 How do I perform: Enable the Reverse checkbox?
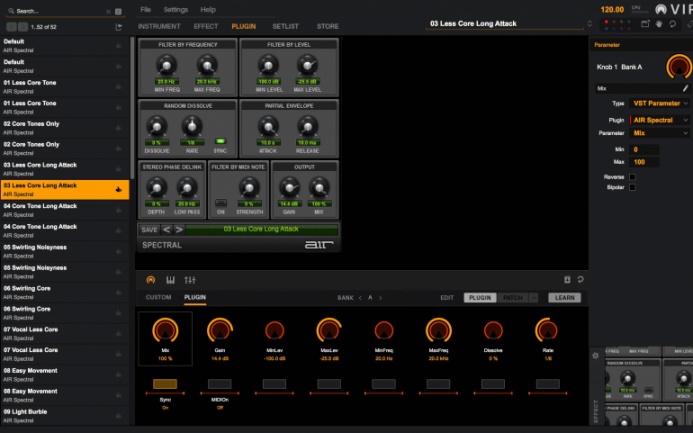pos(632,176)
